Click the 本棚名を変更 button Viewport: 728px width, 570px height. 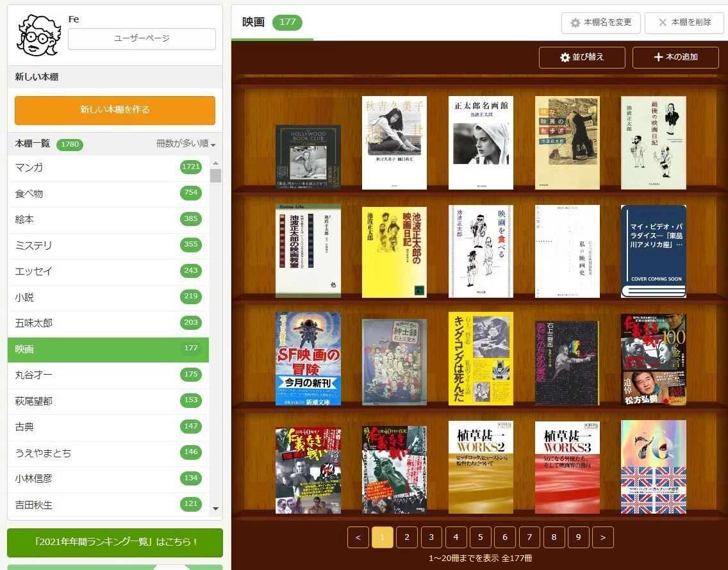point(600,23)
